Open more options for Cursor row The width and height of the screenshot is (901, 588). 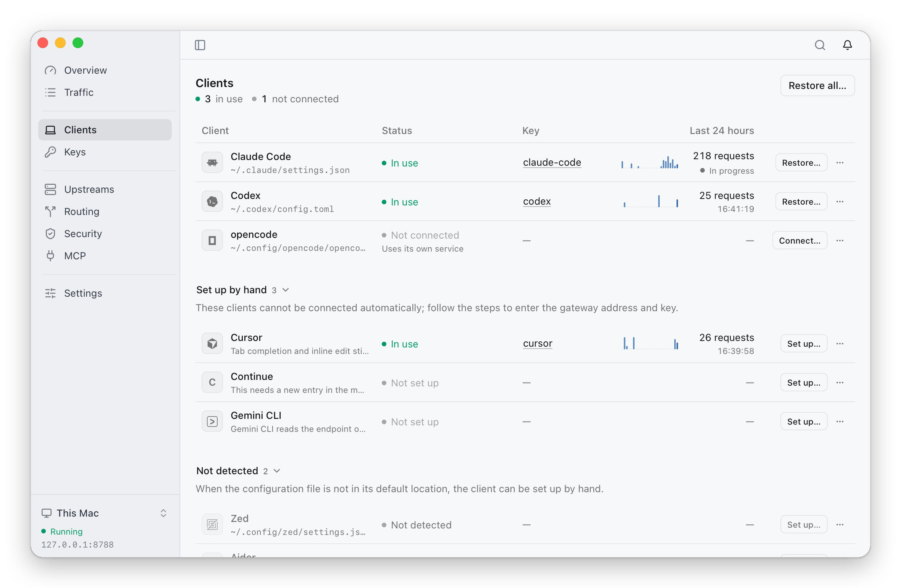(x=840, y=344)
